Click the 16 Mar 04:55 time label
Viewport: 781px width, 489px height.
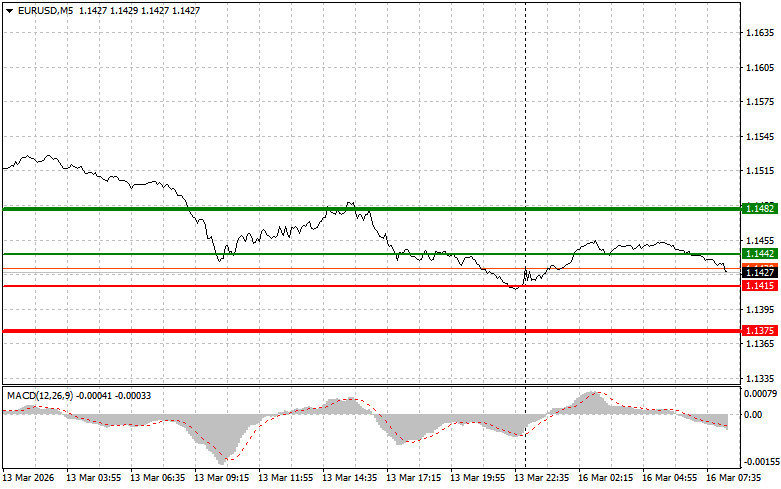click(669, 478)
